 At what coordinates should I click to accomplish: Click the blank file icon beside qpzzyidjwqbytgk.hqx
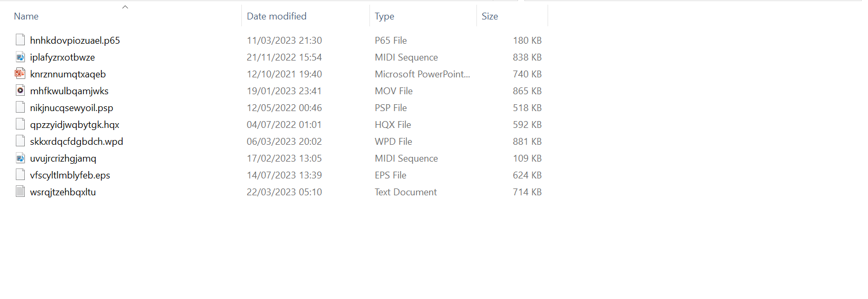pos(20,124)
